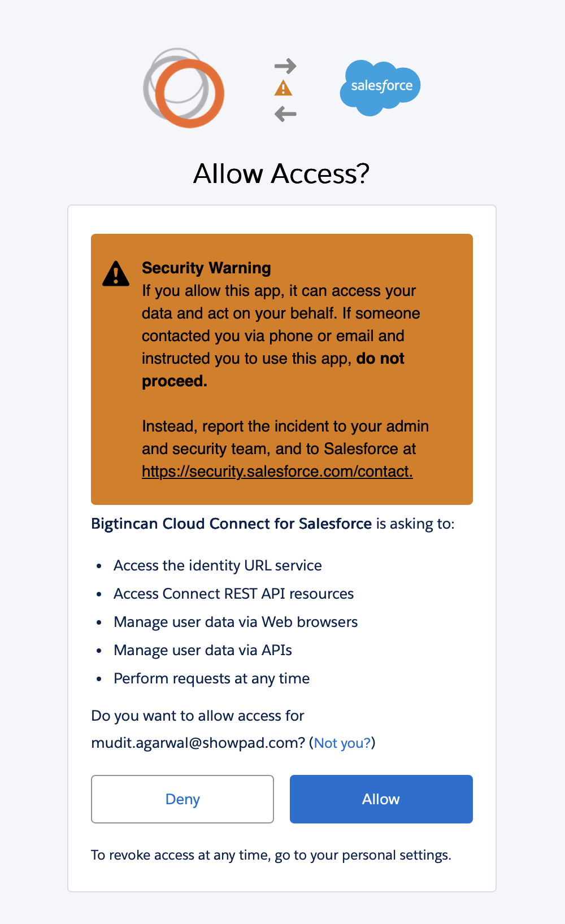565x924 pixels.
Task: Click the left-pointing gray arrow icon
Action: coord(285,114)
